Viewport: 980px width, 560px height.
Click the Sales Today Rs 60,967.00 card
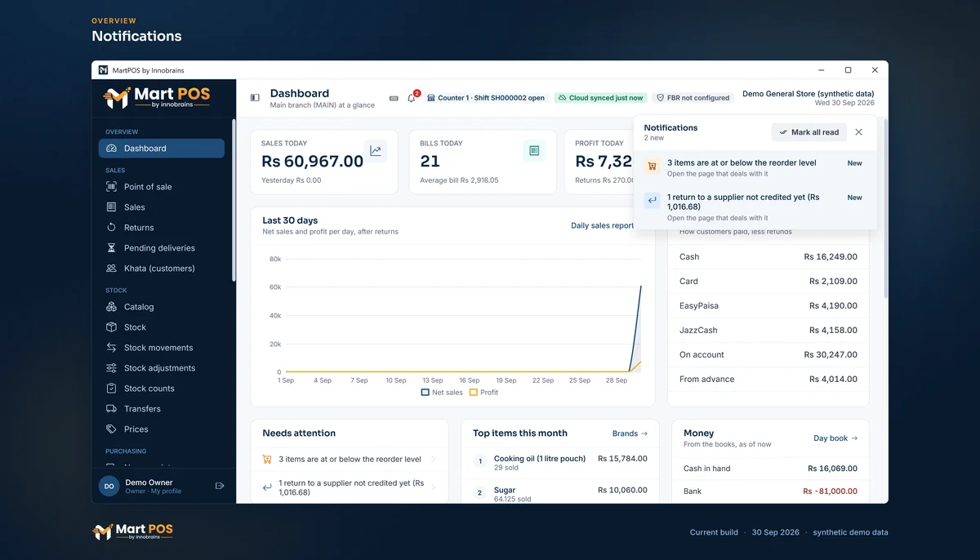point(324,162)
